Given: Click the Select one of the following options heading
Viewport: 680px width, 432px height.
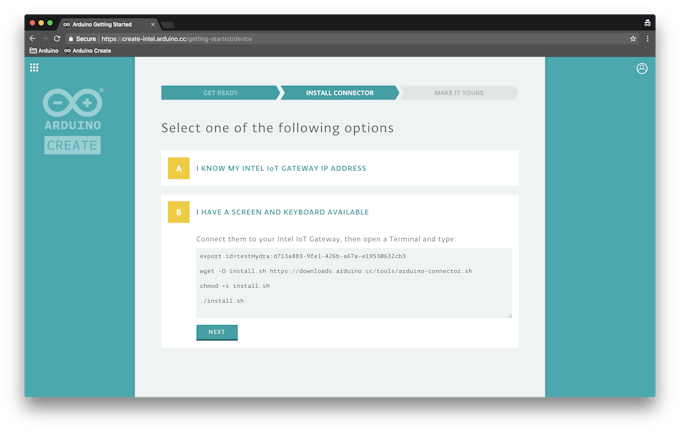Looking at the screenshot, I should coord(278,128).
